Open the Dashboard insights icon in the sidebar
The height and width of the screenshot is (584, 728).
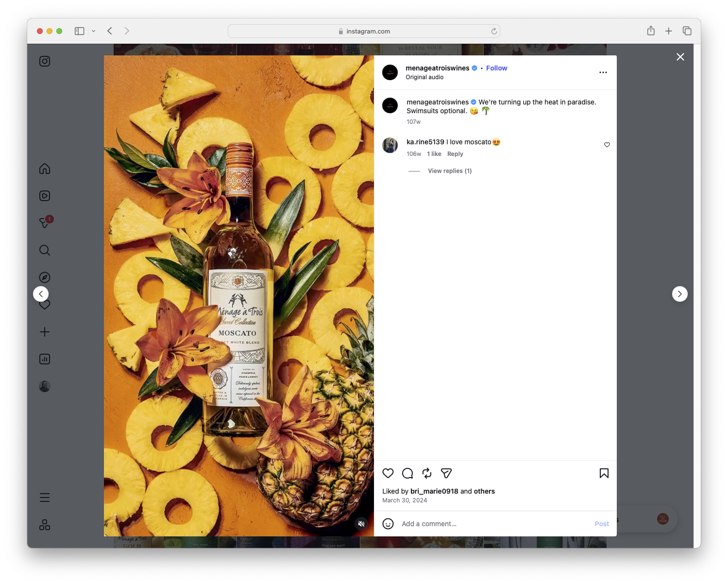(45, 359)
